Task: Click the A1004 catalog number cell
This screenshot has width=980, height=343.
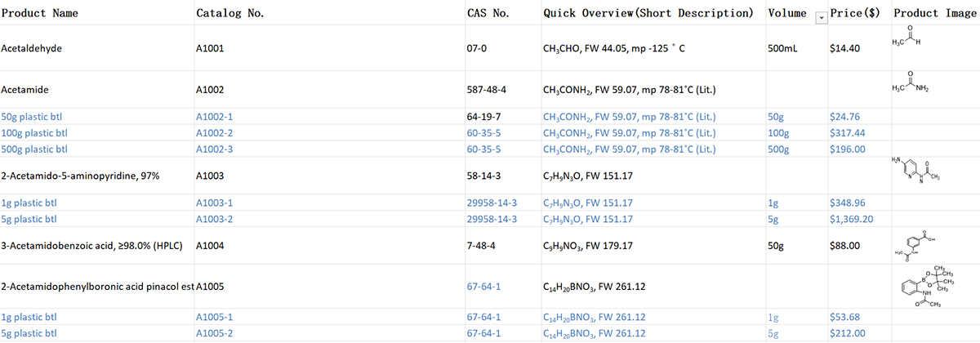Action: [210, 245]
